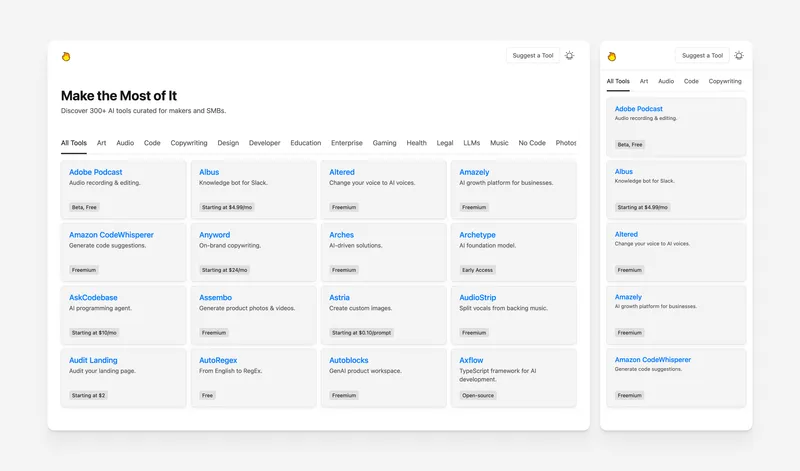The image size is (800, 471).
Task: Click the flame logo in mobile preview
Action: pyautogui.click(x=612, y=56)
